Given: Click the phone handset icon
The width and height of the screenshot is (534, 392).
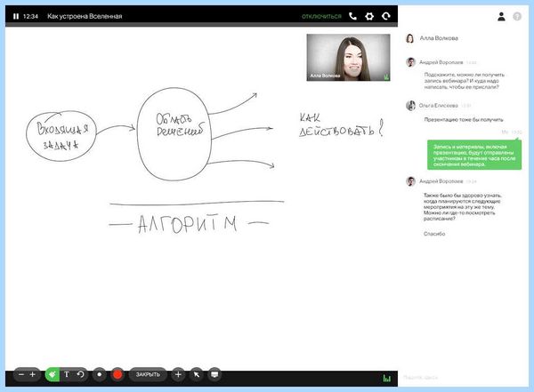Looking at the screenshot, I should [x=352, y=16].
